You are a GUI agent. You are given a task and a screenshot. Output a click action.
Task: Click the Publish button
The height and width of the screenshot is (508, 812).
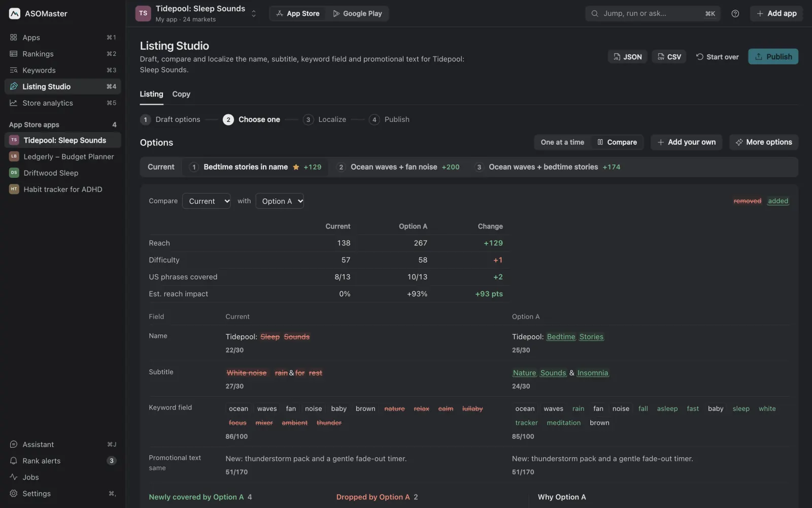tap(773, 57)
